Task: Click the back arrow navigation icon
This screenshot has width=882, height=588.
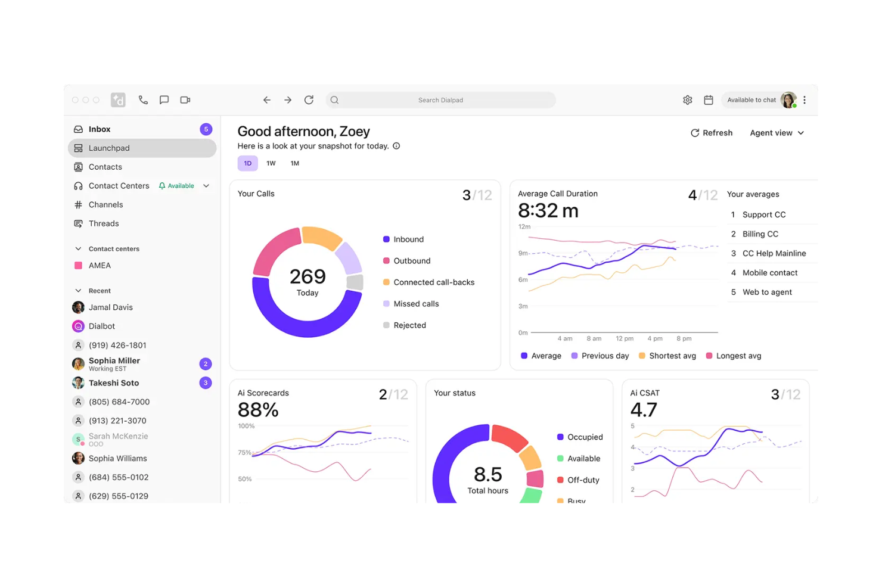Action: 267,100
